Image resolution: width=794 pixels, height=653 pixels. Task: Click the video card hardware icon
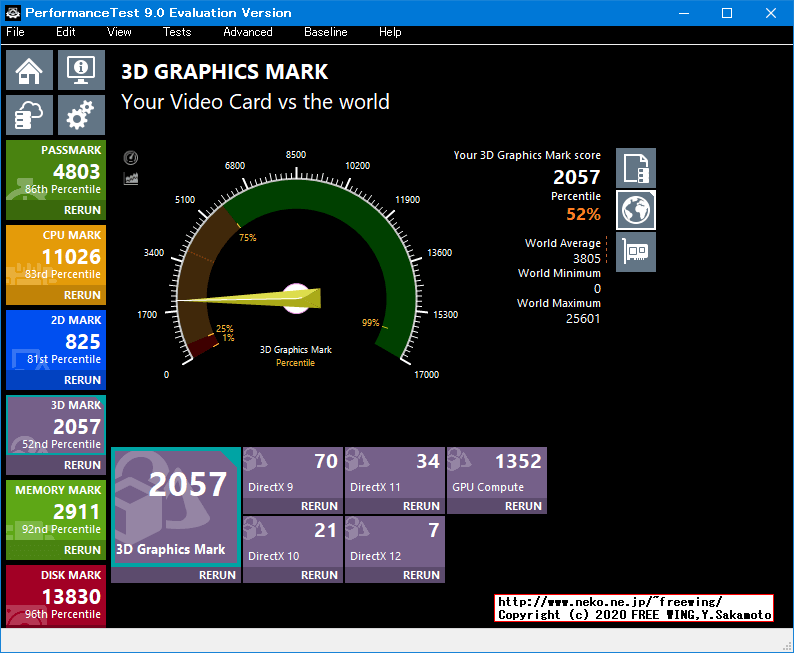pos(636,252)
